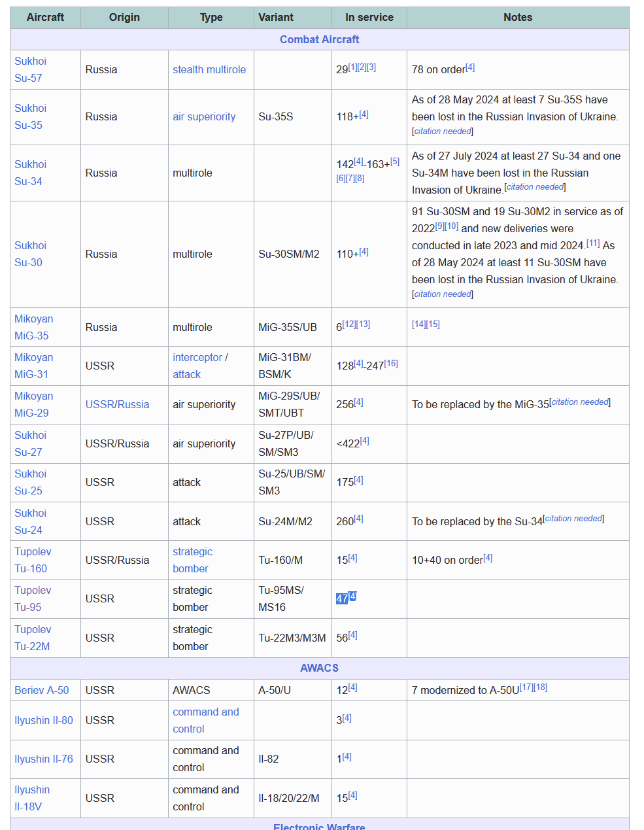Follow the Combat Aircraft section heading link
644x830 pixels.
(x=319, y=39)
